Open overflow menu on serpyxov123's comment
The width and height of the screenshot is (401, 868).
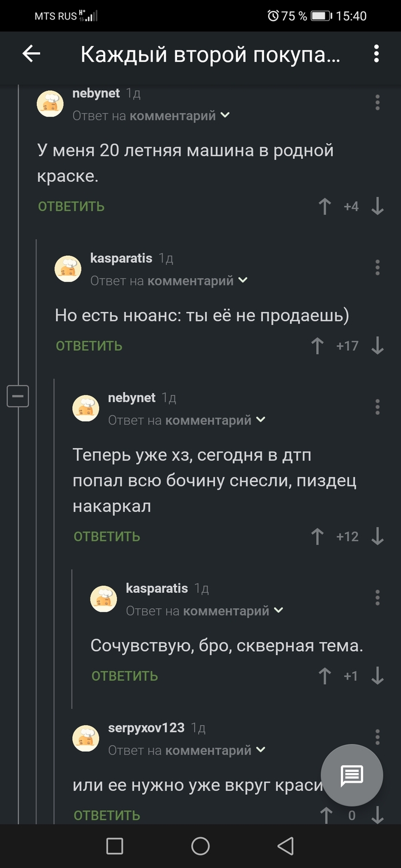(x=377, y=738)
